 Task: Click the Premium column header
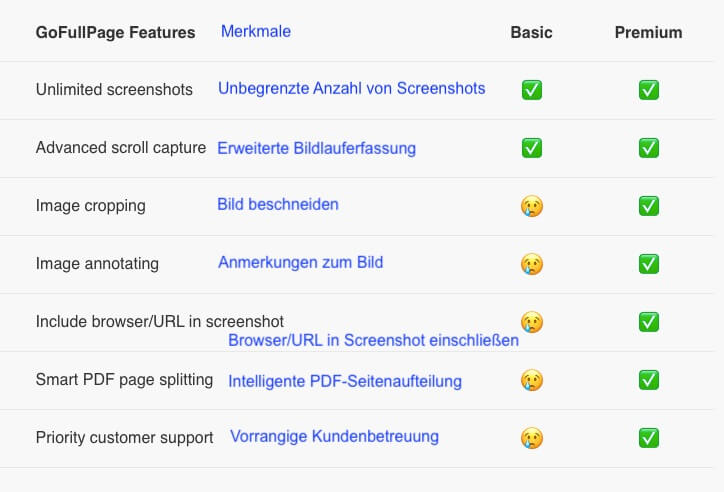(x=648, y=32)
